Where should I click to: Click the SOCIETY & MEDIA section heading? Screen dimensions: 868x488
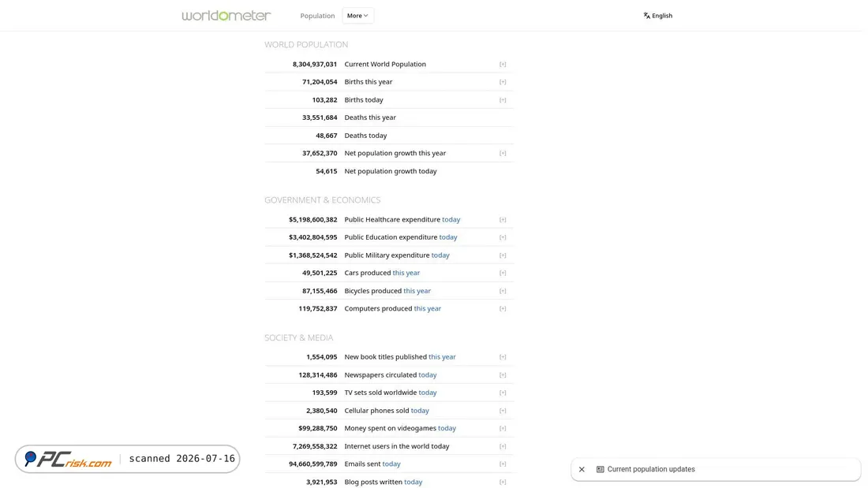[298, 338]
